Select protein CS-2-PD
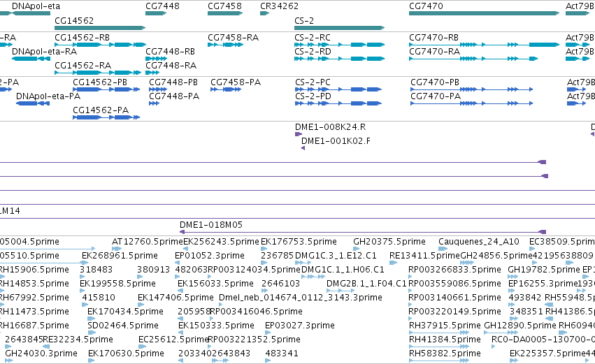595x364 pixels. pos(338,103)
